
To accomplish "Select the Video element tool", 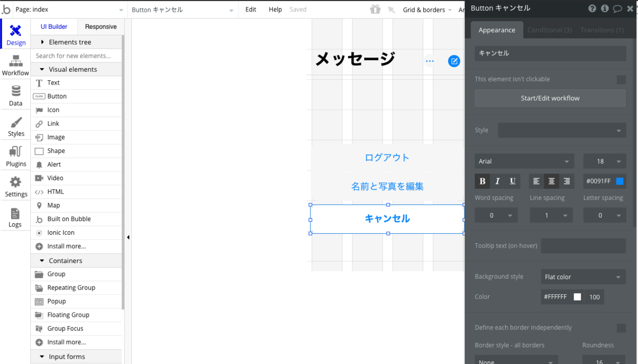I will (x=77, y=178).
